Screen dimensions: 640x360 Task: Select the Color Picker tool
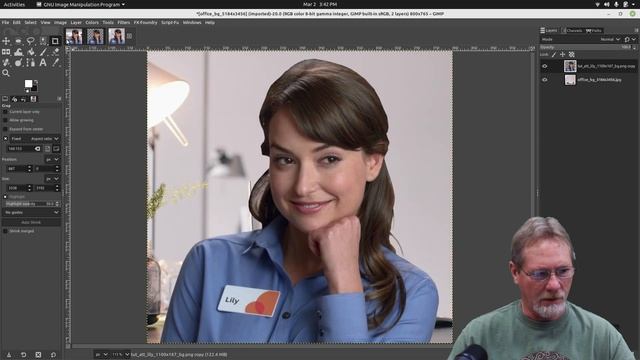coord(55,62)
